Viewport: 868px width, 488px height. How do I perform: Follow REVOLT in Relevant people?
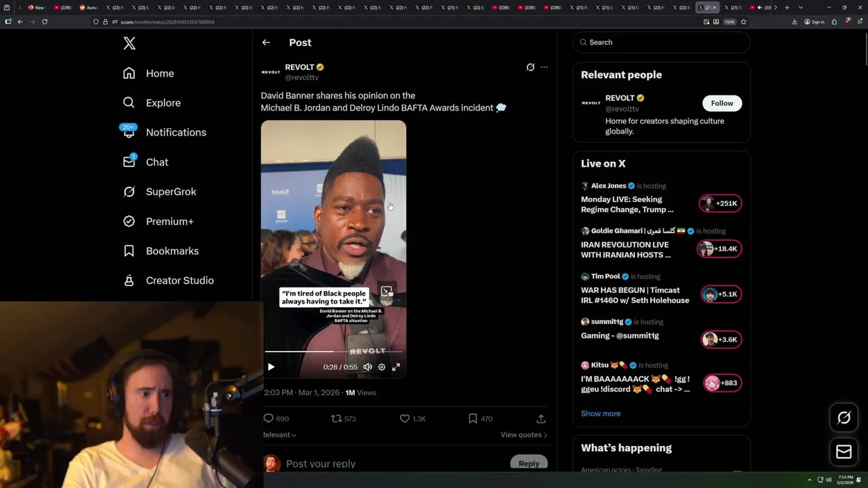[722, 103]
